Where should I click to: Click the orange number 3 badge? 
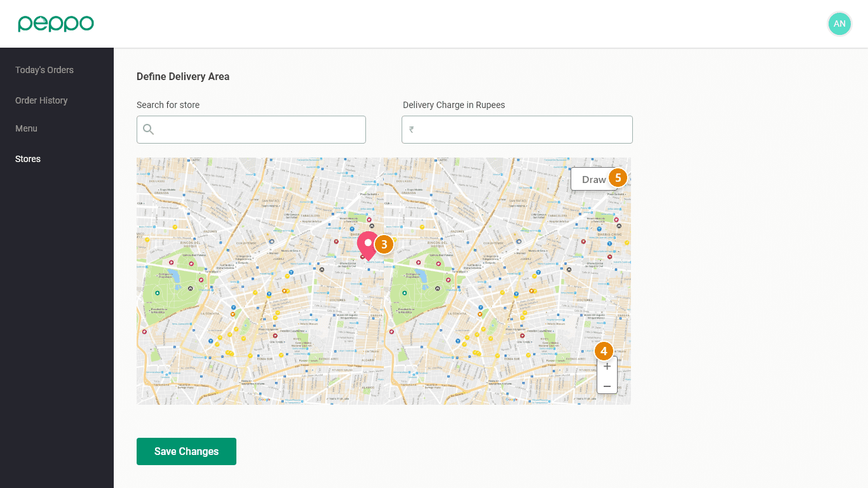(x=384, y=245)
